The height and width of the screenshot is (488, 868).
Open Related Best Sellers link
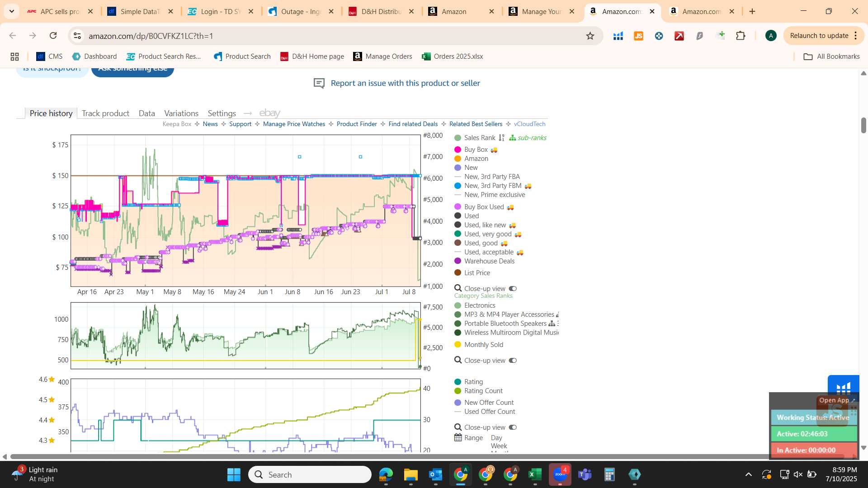tap(476, 124)
